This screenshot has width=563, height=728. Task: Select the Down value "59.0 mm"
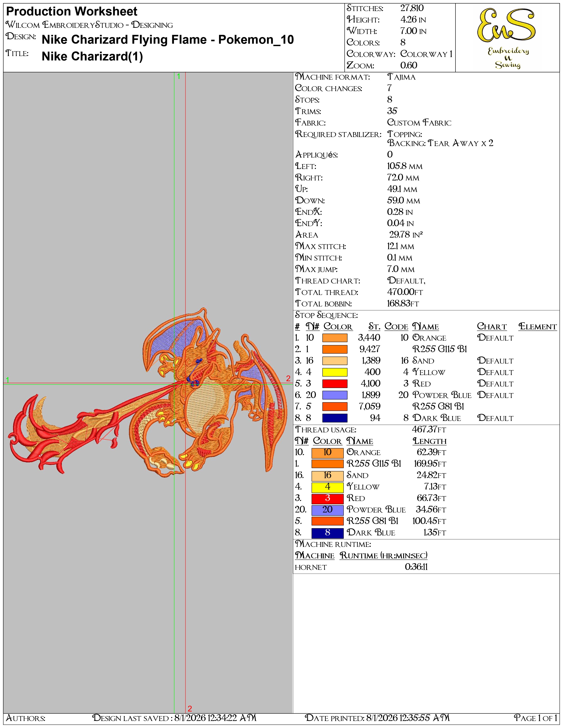coord(404,201)
